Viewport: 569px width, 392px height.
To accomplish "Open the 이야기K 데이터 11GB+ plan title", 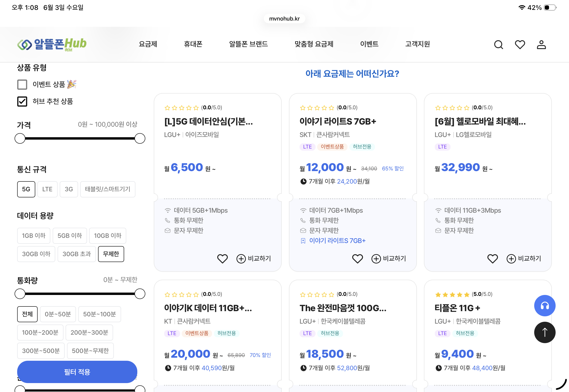I will [208, 308].
